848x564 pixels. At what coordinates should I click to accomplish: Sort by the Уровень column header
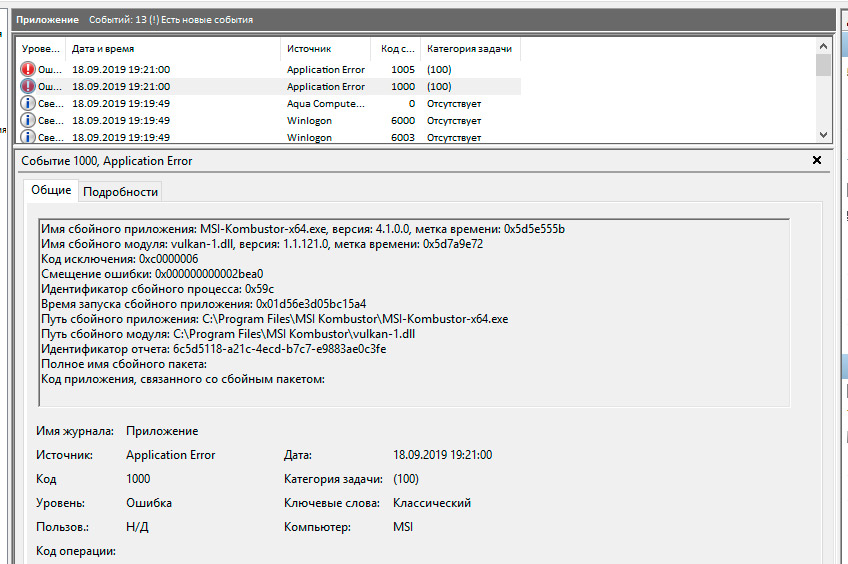(41, 49)
